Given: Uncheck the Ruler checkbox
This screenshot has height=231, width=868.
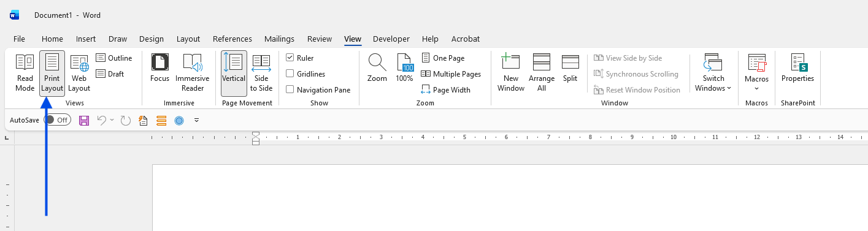Looking at the screenshot, I should point(290,58).
